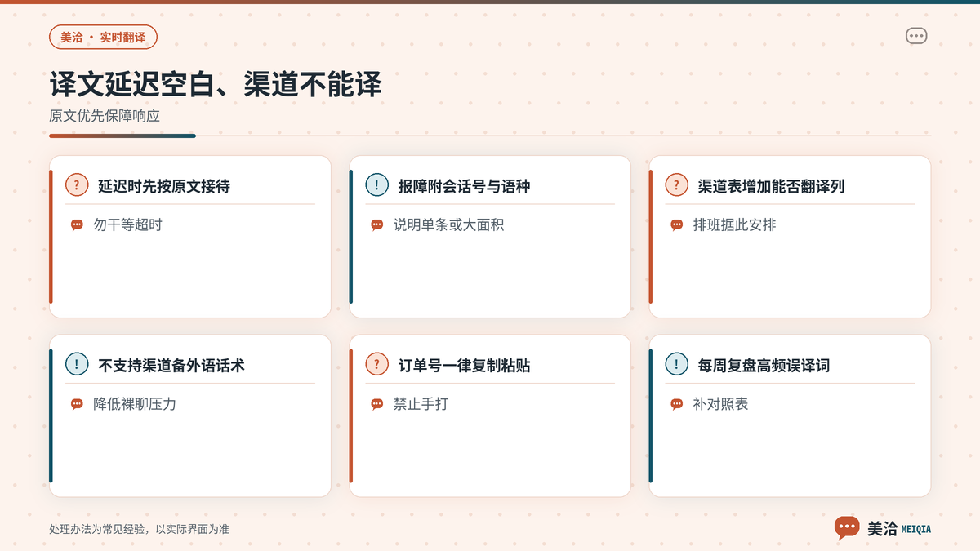The height and width of the screenshot is (551, 980).
Task: Select the subtitle 原文优先保障响应
Action: [x=105, y=116]
